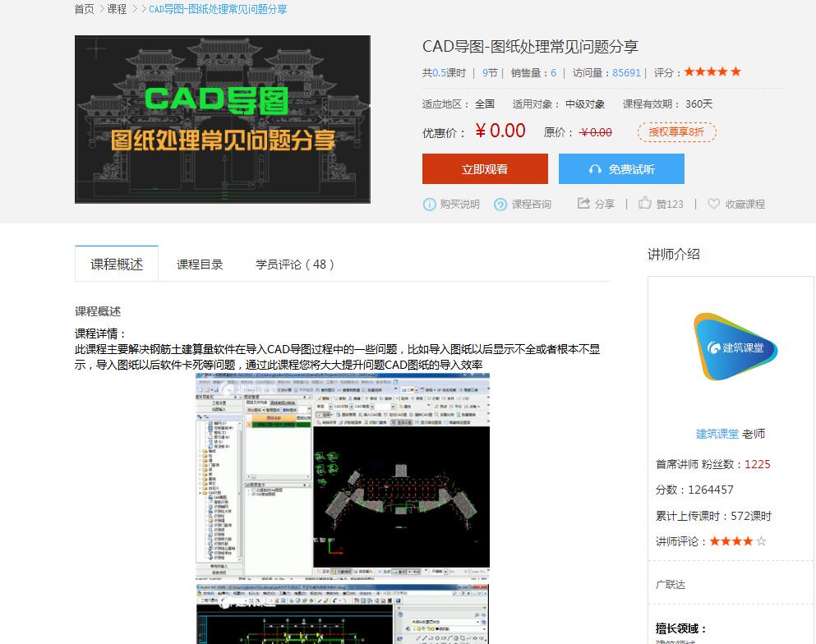
Task: Click the 访问量 value 85691
Action: (x=626, y=73)
